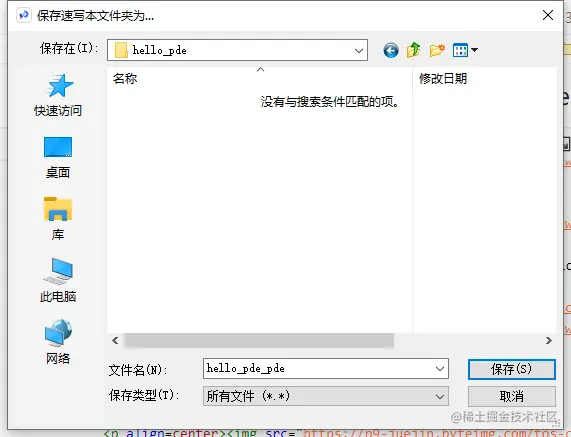Go back using the blue arrow icon
The height and width of the screenshot is (437, 571).
click(391, 50)
